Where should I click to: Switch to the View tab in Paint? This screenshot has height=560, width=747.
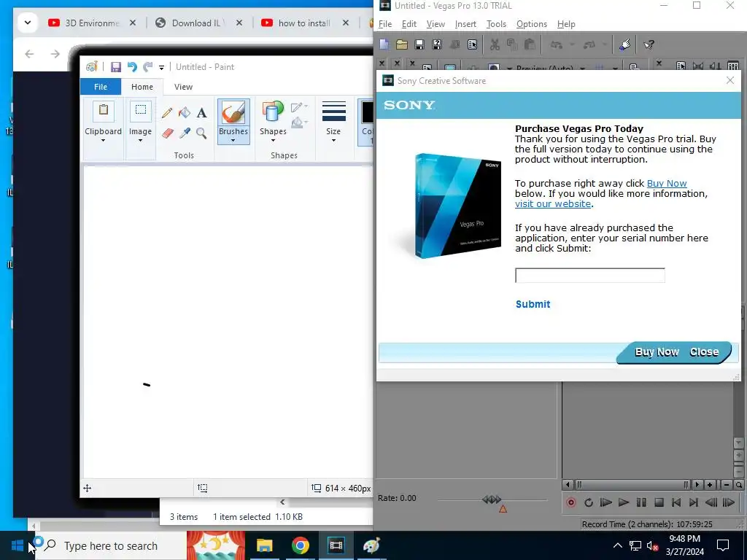pyautogui.click(x=183, y=87)
